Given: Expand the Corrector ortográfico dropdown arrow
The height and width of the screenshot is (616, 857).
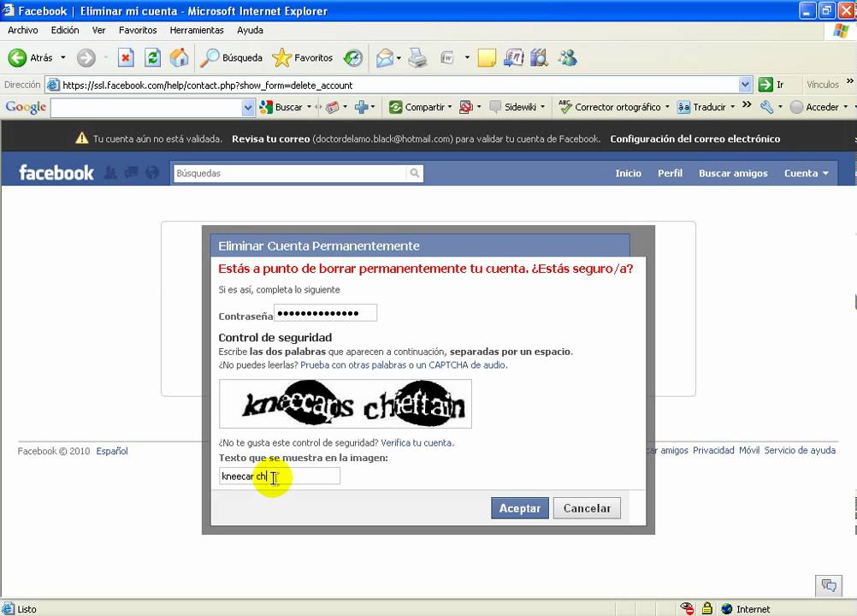Looking at the screenshot, I should 667,107.
